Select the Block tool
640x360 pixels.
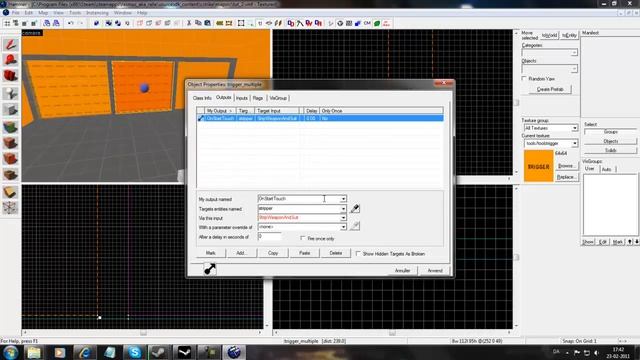tap(10, 110)
